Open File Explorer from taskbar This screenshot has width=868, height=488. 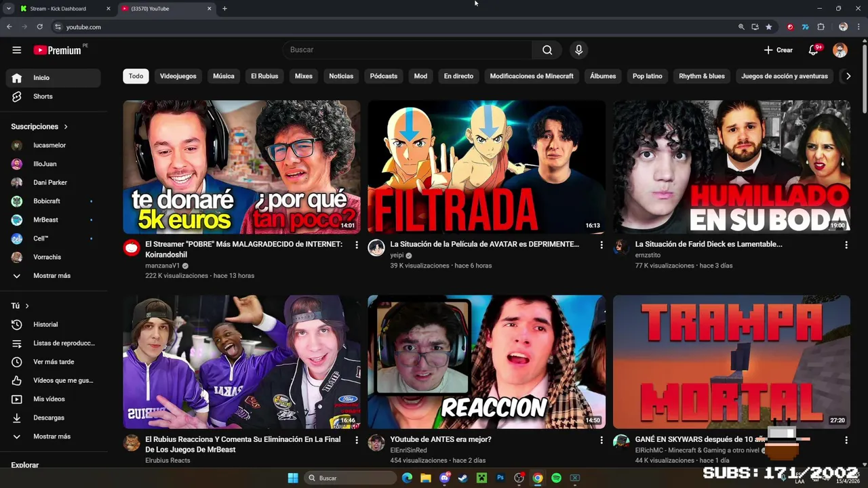tap(426, 479)
